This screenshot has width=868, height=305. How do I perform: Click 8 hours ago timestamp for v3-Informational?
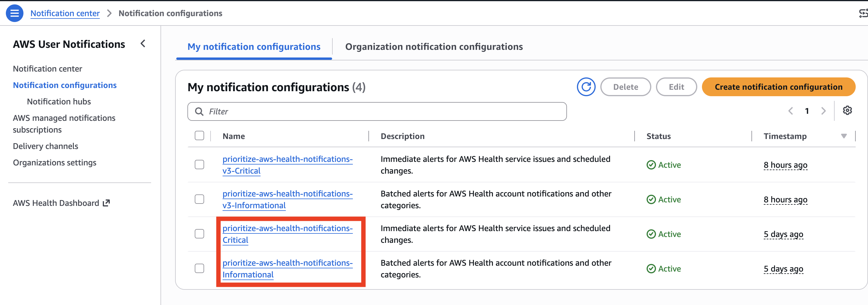785,200
